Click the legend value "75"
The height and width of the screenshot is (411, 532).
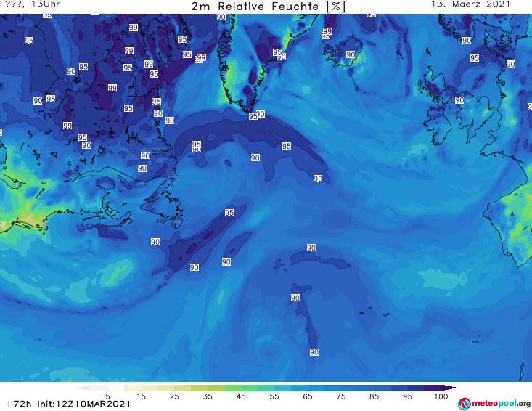[340, 396]
